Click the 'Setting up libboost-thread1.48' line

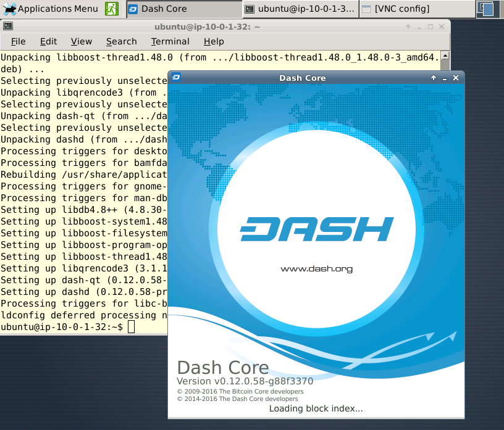pyautogui.click(x=84, y=257)
